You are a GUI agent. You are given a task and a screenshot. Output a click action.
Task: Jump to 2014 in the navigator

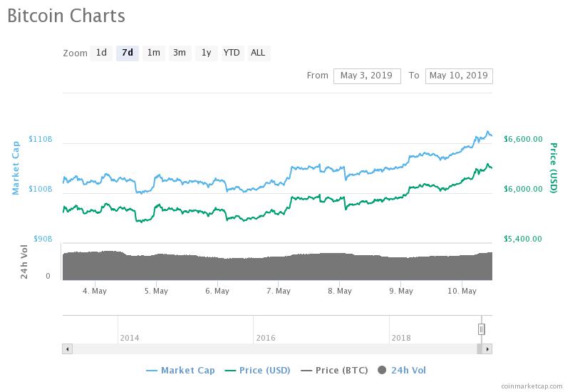pos(130,338)
